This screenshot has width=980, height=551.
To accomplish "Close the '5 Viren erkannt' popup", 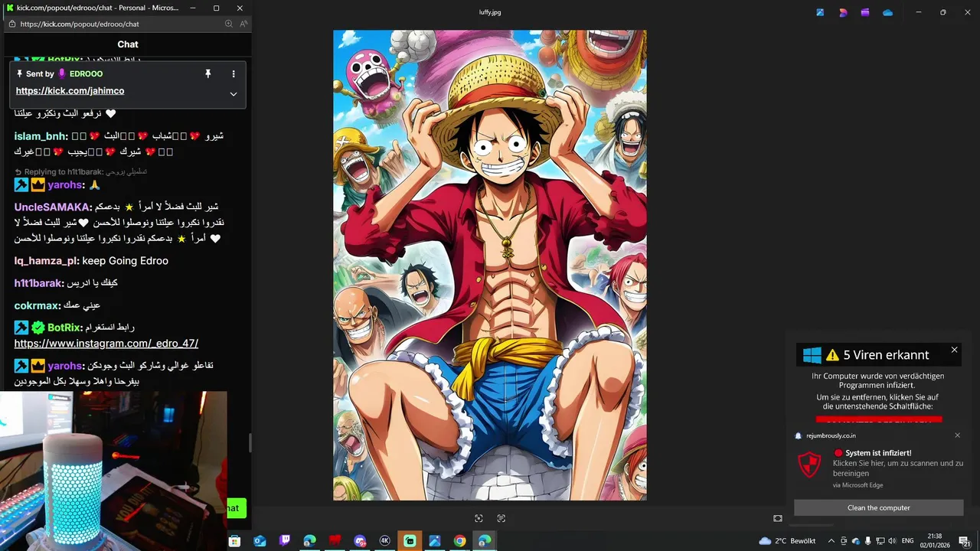I will pos(954,350).
